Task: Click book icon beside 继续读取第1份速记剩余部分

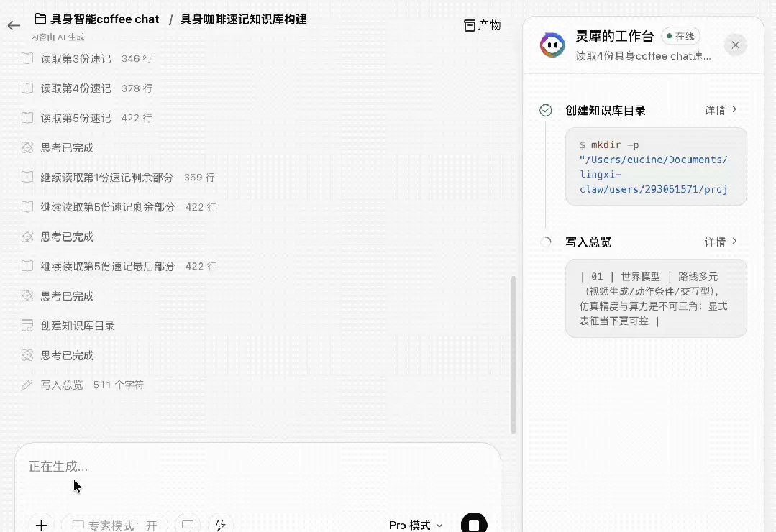Action: tap(27, 177)
